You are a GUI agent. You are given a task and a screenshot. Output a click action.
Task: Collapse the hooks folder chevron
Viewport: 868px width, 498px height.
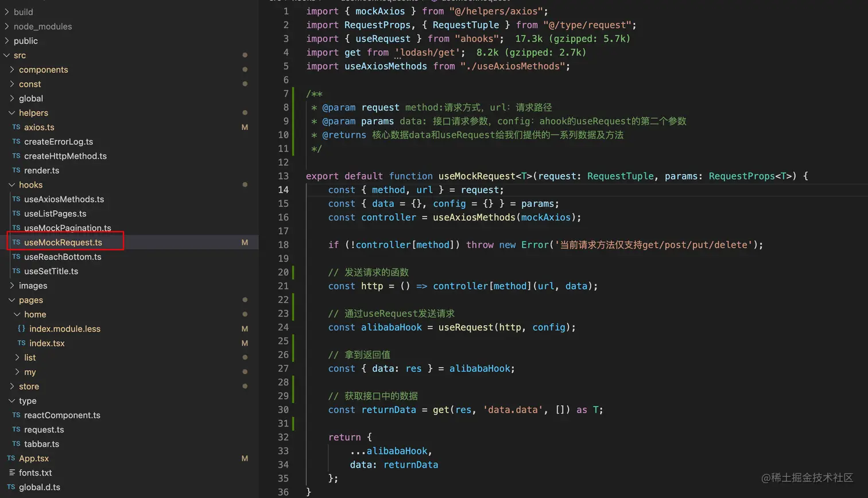coord(12,185)
